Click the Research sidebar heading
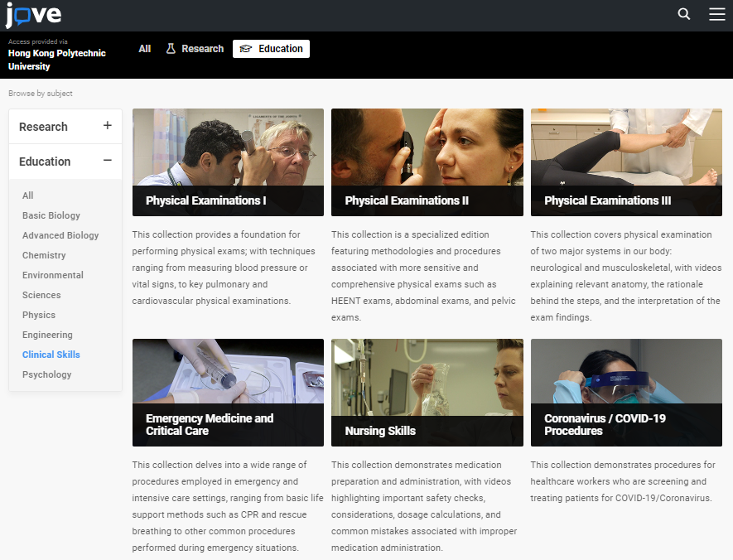Image resolution: width=733 pixels, height=560 pixels. [43, 127]
